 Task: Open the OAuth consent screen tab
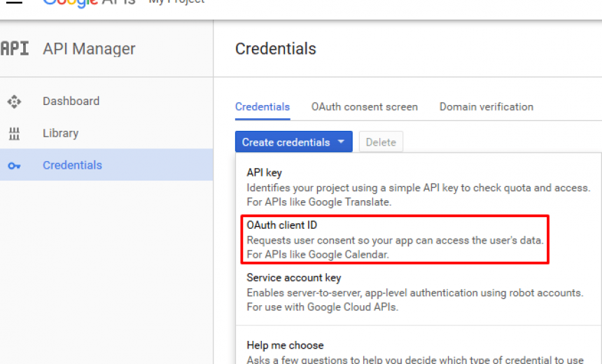pos(364,107)
